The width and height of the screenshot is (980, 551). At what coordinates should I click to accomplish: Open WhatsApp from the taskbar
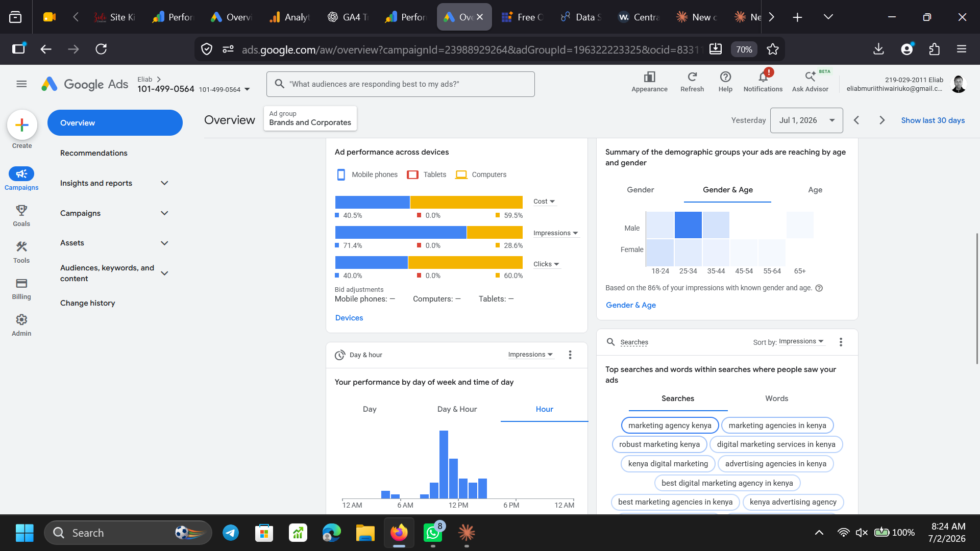433,533
